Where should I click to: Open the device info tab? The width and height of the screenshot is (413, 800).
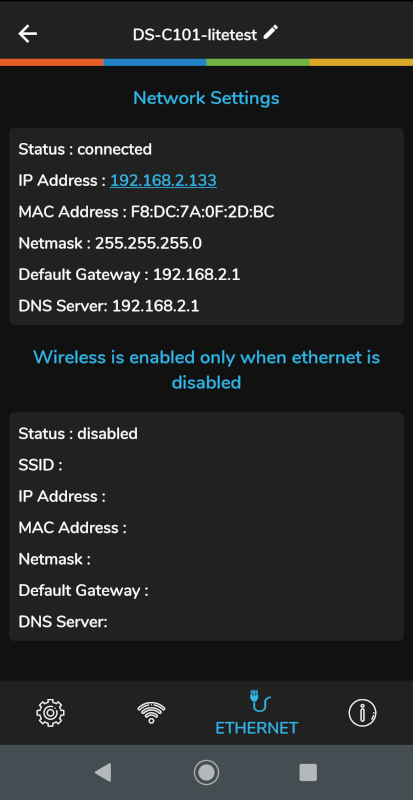pyautogui.click(x=362, y=712)
